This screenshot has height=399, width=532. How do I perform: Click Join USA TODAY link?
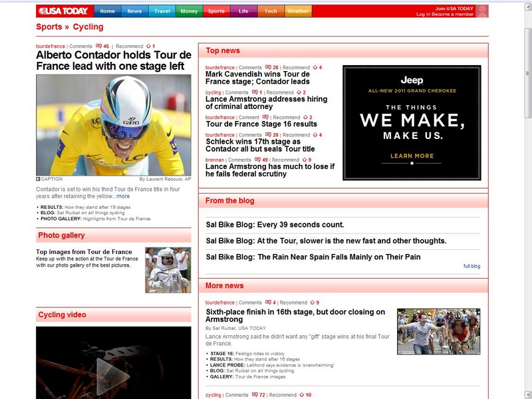[454, 9]
